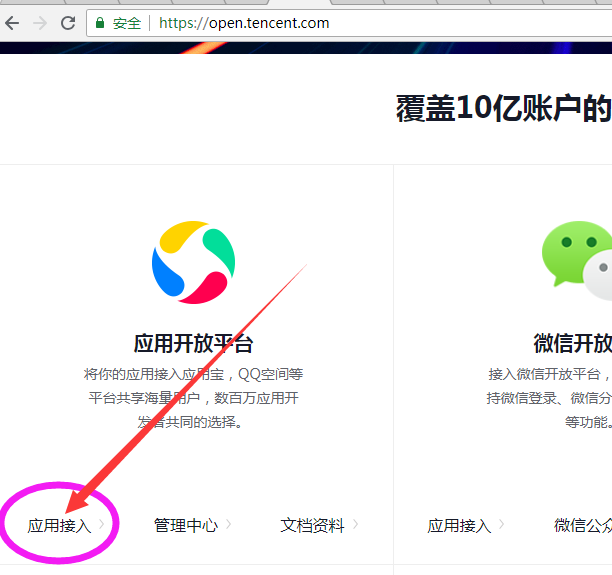Click the chevron after 管理中心

point(228,524)
